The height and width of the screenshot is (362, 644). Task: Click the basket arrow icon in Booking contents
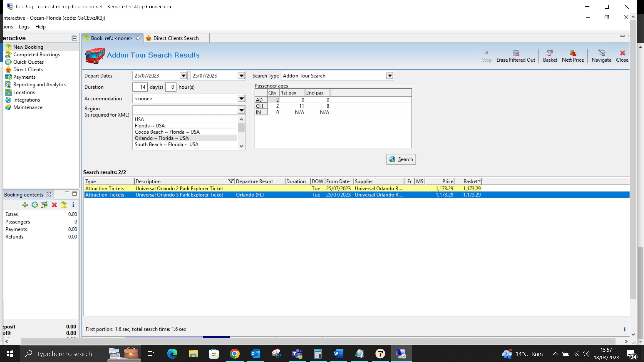pyautogui.click(x=44, y=205)
